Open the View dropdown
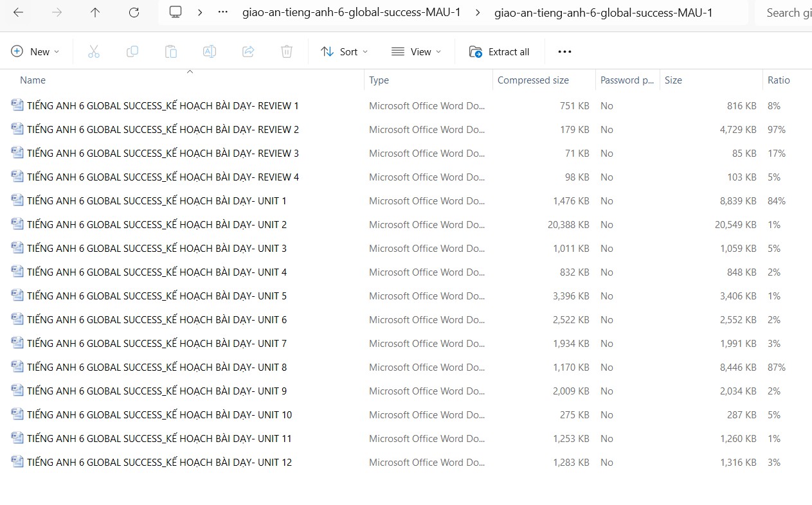The height and width of the screenshot is (505, 812). [x=417, y=51]
